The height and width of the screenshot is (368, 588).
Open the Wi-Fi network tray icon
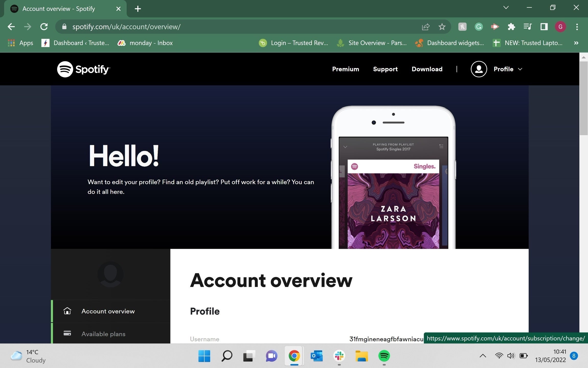pyautogui.click(x=499, y=356)
